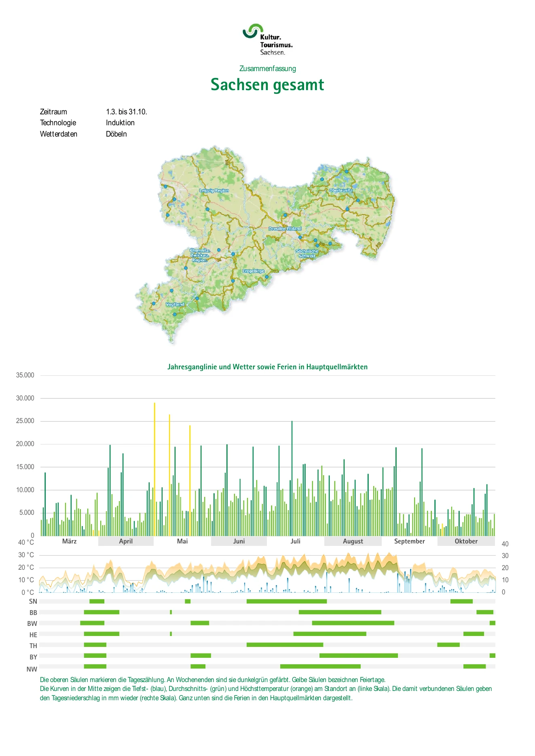Select the 'Oberlausitz' map label

[340, 190]
